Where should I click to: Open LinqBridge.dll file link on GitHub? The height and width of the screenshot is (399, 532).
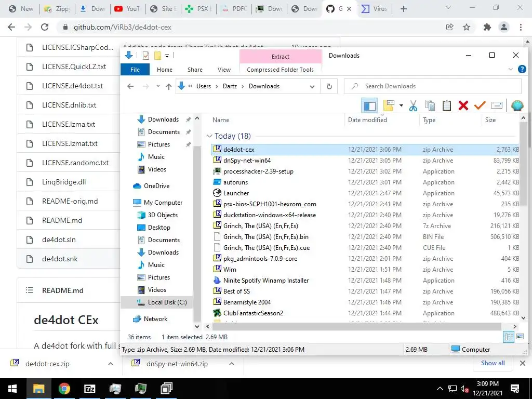[64, 182]
